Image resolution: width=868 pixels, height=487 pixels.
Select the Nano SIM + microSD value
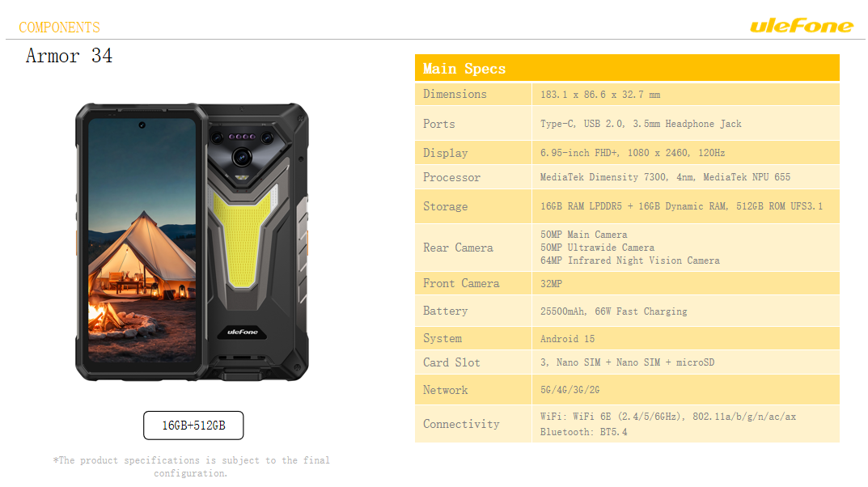pyautogui.click(x=627, y=362)
